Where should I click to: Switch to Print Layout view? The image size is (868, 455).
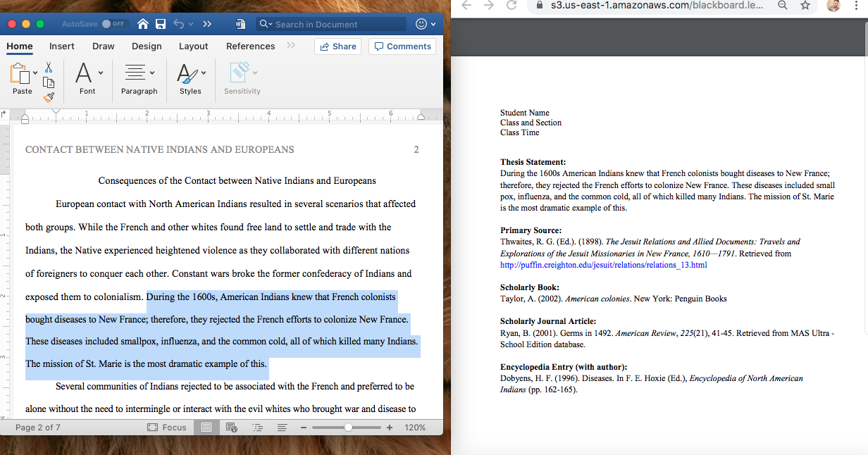[206, 428]
